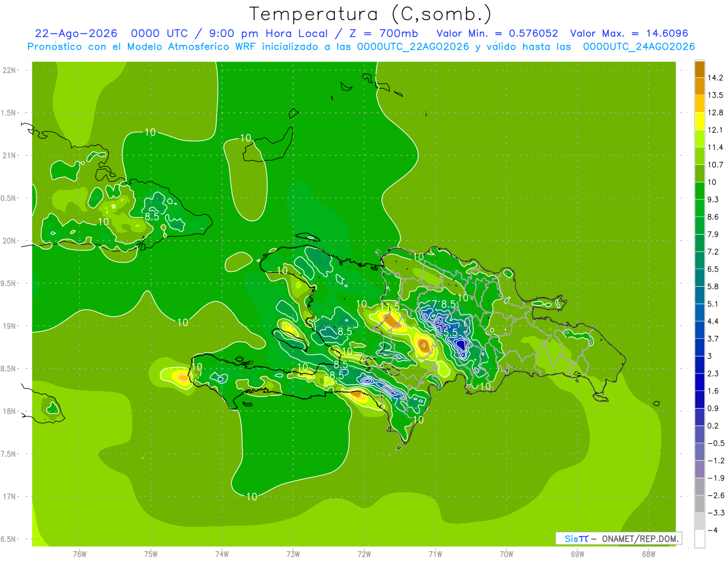Viewport: 728px width, 562px height.
Task: Click the legend value 8.6
Action: (713, 217)
